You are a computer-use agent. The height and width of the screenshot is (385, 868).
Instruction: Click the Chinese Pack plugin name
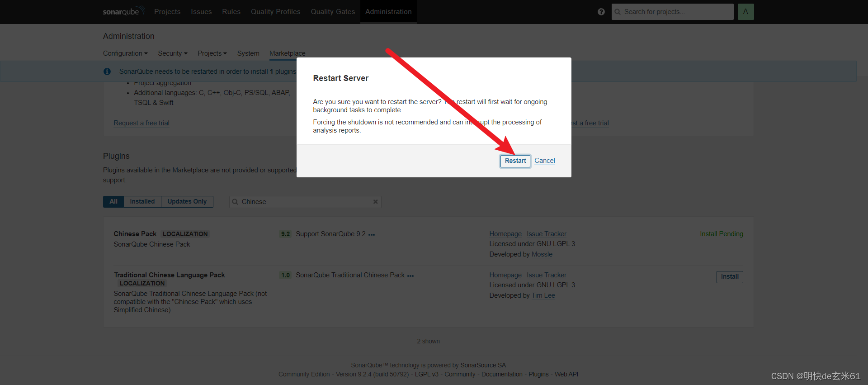135,234
